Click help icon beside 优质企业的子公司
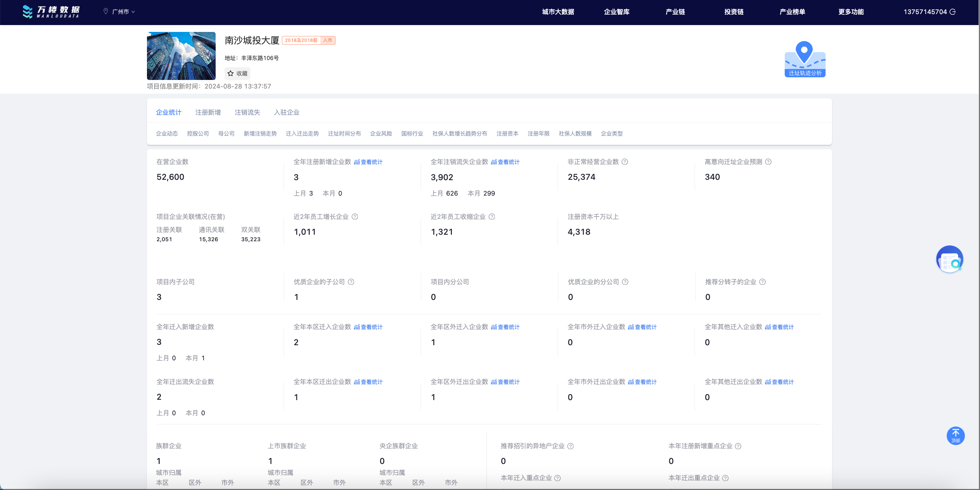The height and width of the screenshot is (490, 980). click(x=351, y=282)
